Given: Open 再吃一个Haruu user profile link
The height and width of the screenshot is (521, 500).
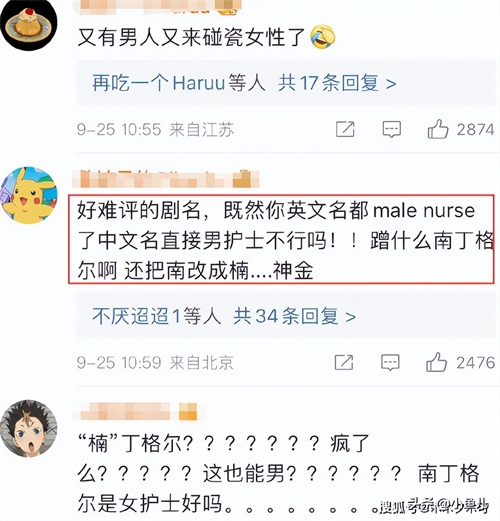Looking at the screenshot, I should point(159,83).
